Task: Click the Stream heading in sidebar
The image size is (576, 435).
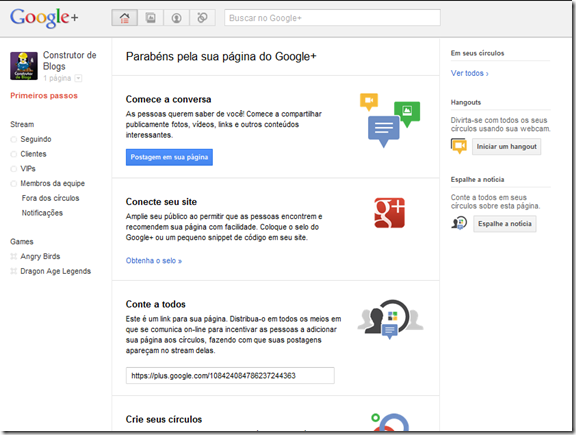Action: click(22, 124)
